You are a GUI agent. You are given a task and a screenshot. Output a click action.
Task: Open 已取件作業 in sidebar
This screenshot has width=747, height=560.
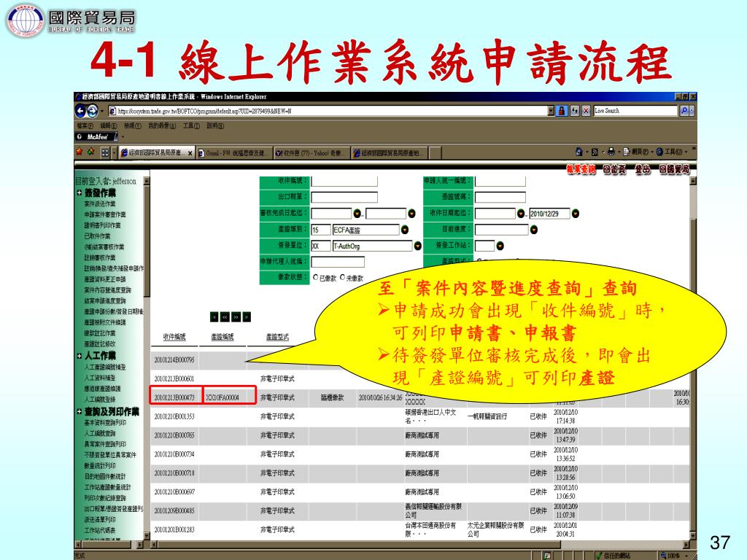point(97,236)
